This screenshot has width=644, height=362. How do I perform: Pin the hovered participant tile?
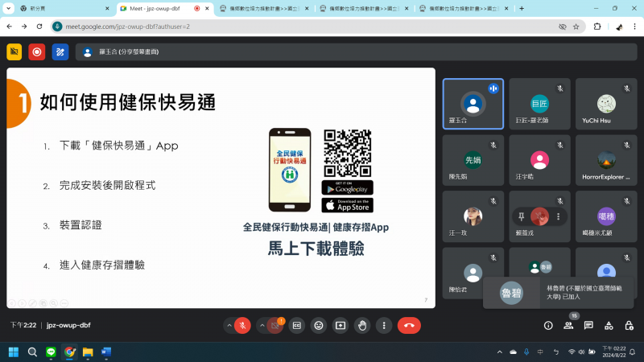(x=522, y=216)
